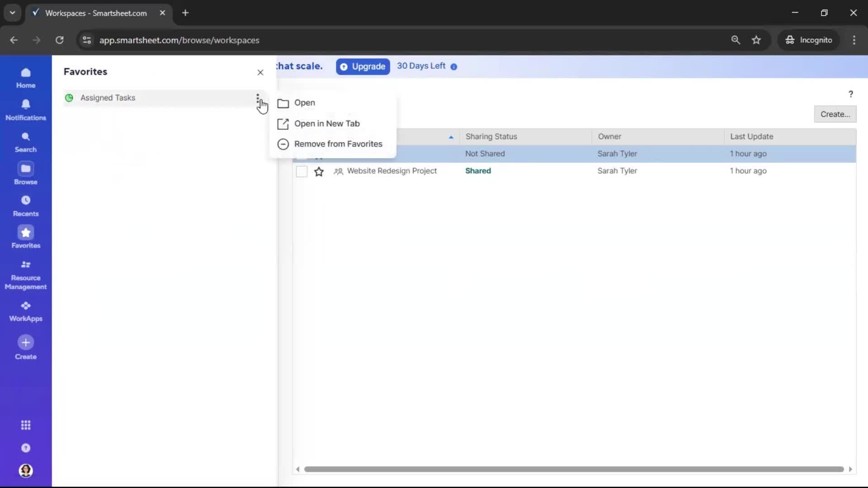This screenshot has width=868, height=488.
Task: Open the apps grid launcher at sidebar bottom
Action: coord(26,425)
